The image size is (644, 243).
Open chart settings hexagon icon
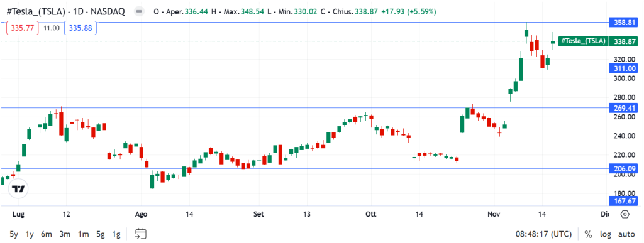[625, 214]
